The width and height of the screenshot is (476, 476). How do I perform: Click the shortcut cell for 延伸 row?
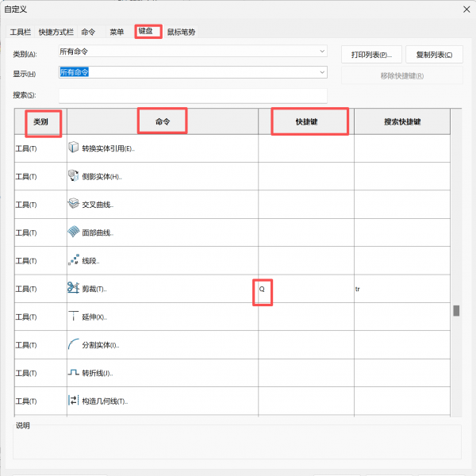pyautogui.click(x=306, y=317)
